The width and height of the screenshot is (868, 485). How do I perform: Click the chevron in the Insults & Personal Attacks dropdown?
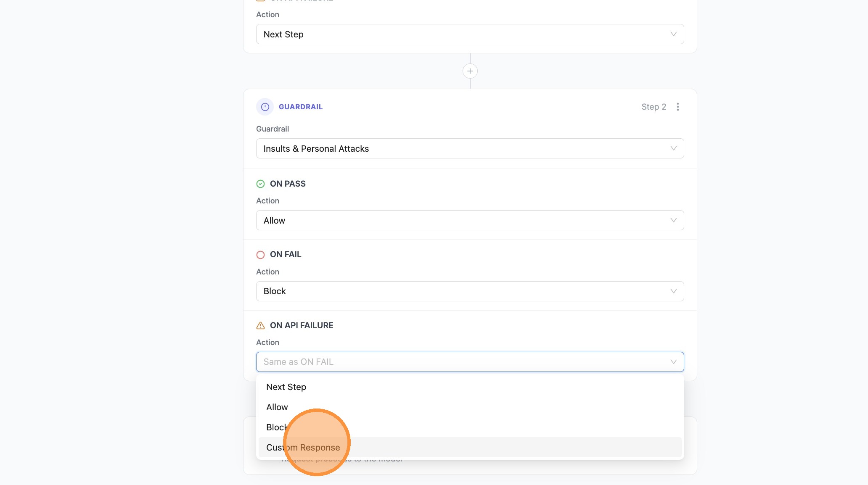[673, 148]
